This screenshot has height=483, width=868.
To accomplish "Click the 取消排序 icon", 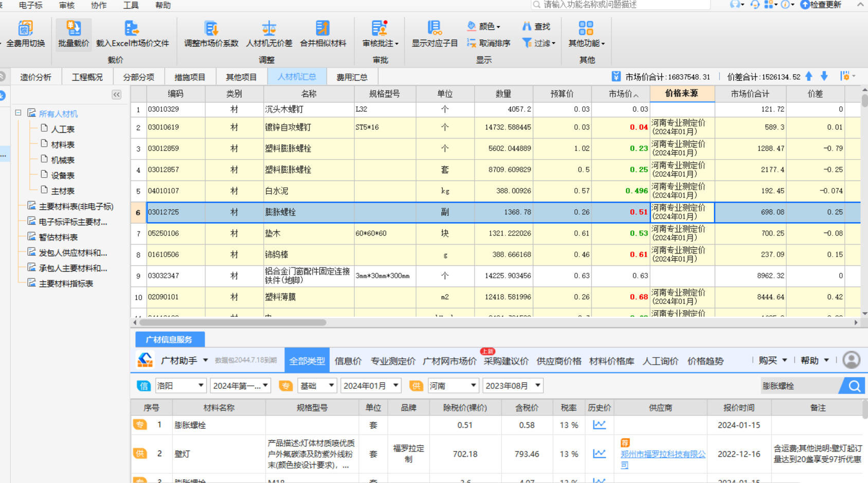I will point(488,43).
